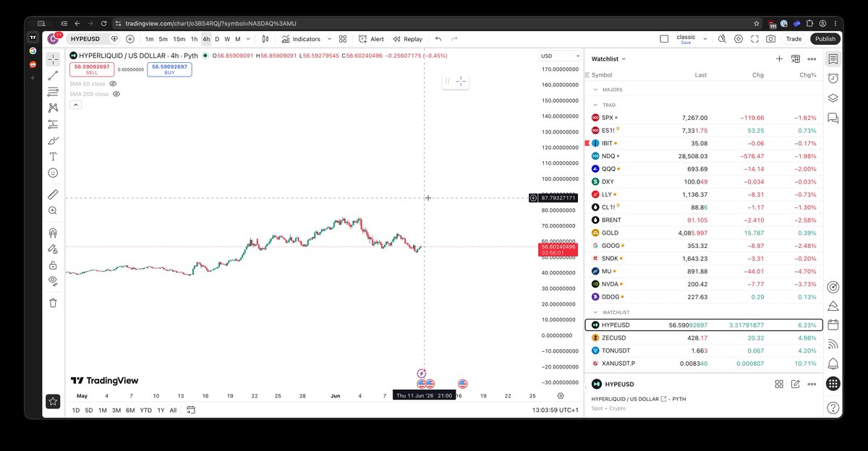
Task: Select the 1m timeframe
Action: coord(149,39)
